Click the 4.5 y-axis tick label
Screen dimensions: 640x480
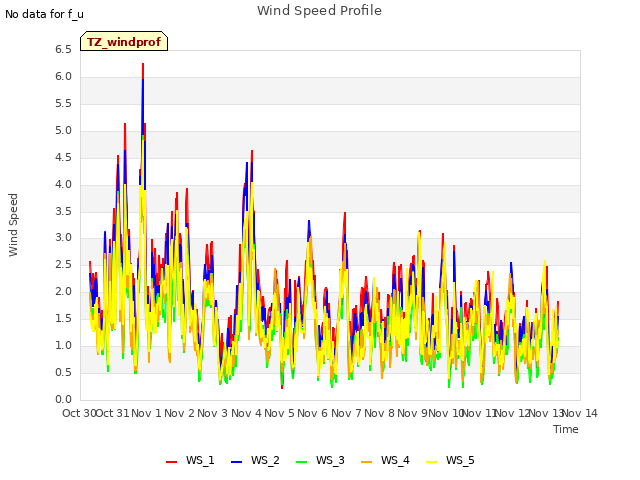click(x=63, y=157)
